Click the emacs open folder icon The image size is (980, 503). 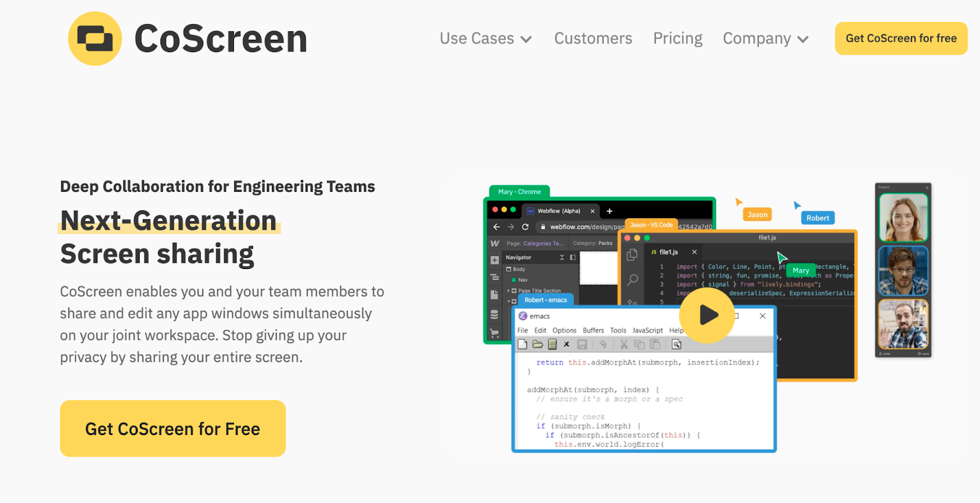(x=537, y=344)
